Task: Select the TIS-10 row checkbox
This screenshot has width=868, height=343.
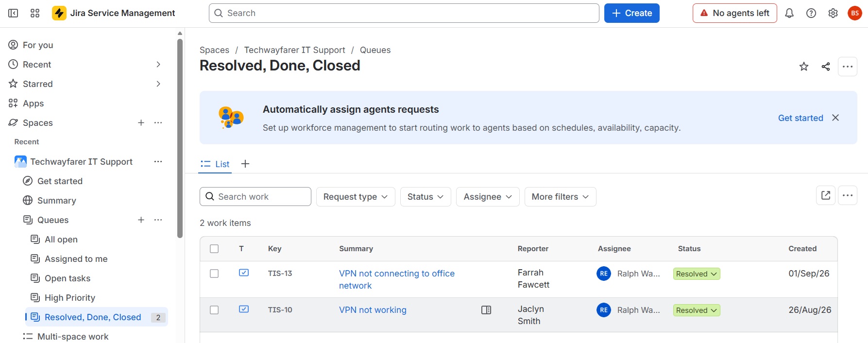Action: pyautogui.click(x=214, y=310)
